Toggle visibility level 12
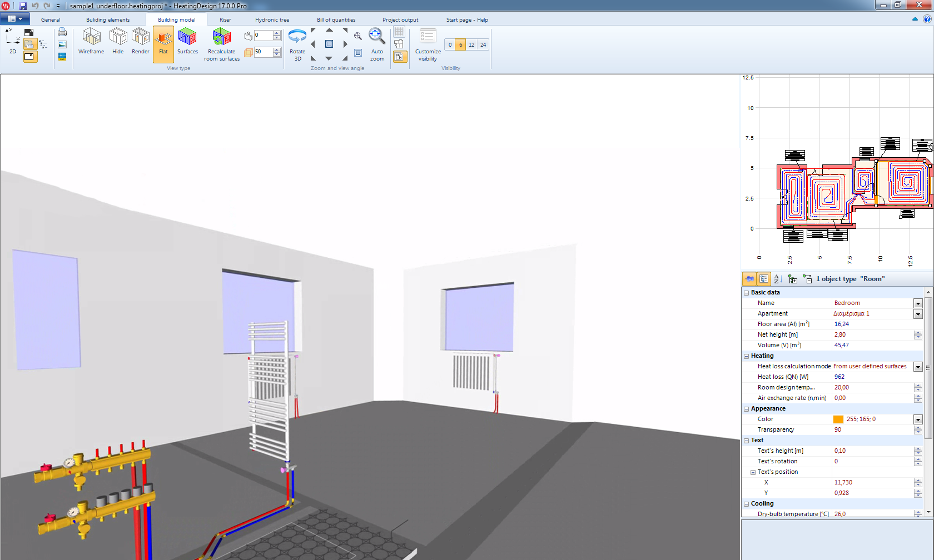 coord(471,45)
